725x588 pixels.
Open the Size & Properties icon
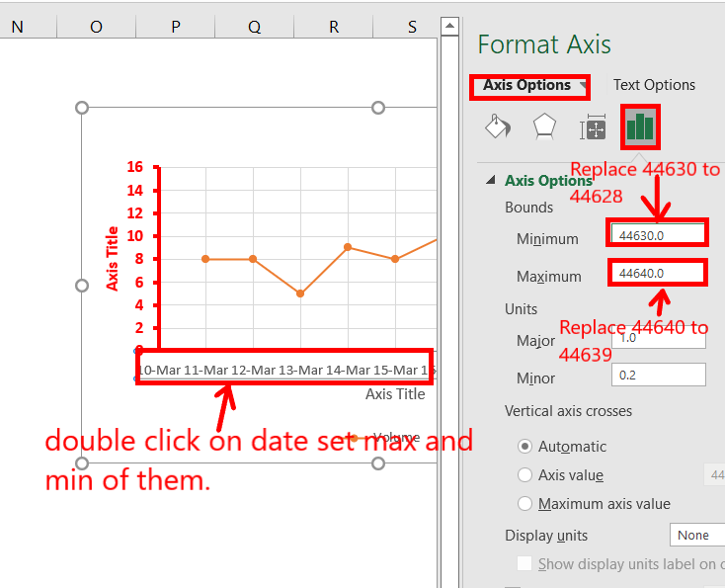click(x=593, y=127)
